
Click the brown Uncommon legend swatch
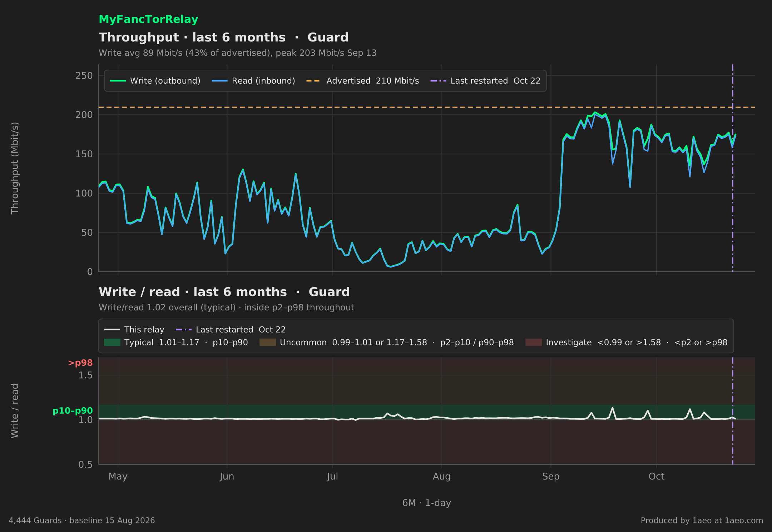268,343
